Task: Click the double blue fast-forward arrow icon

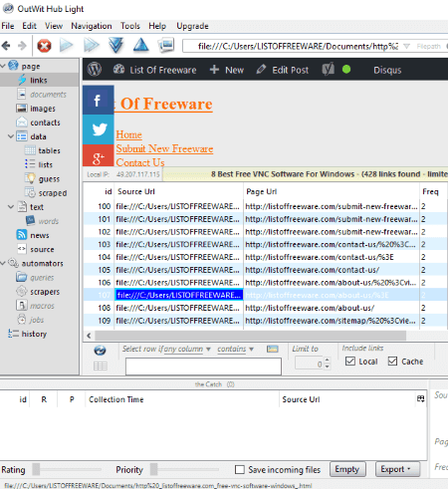Action: point(92,45)
